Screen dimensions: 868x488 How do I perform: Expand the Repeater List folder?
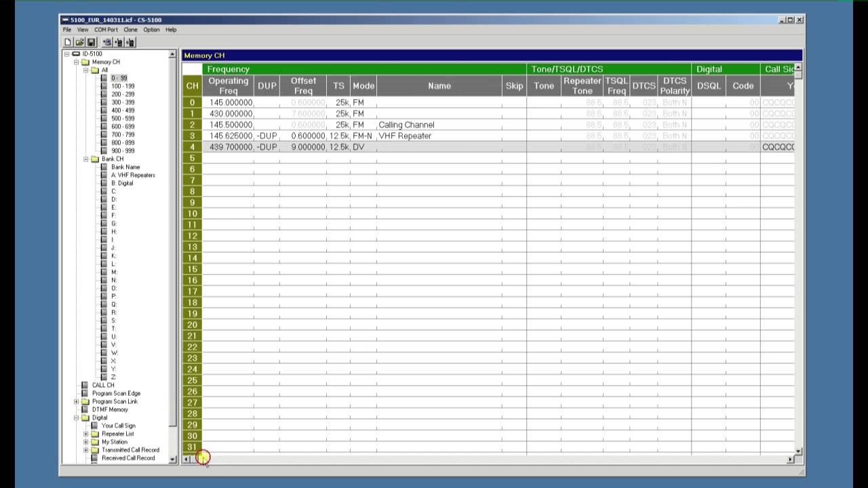[x=86, y=434]
